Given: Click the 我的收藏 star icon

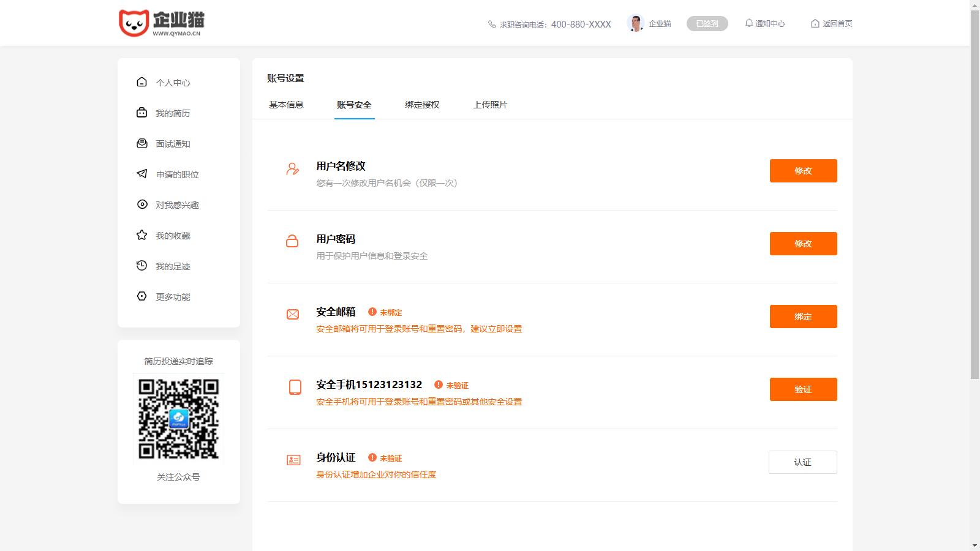Looking at the screenshot, I should point(142,235).
